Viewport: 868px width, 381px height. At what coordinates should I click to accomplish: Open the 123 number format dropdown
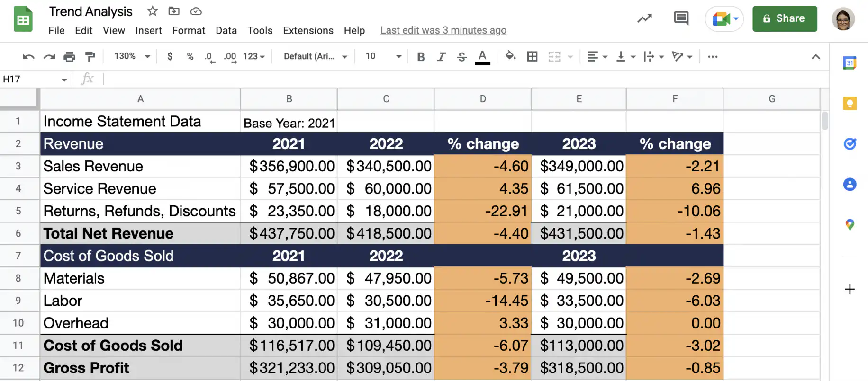pos(254,56)
